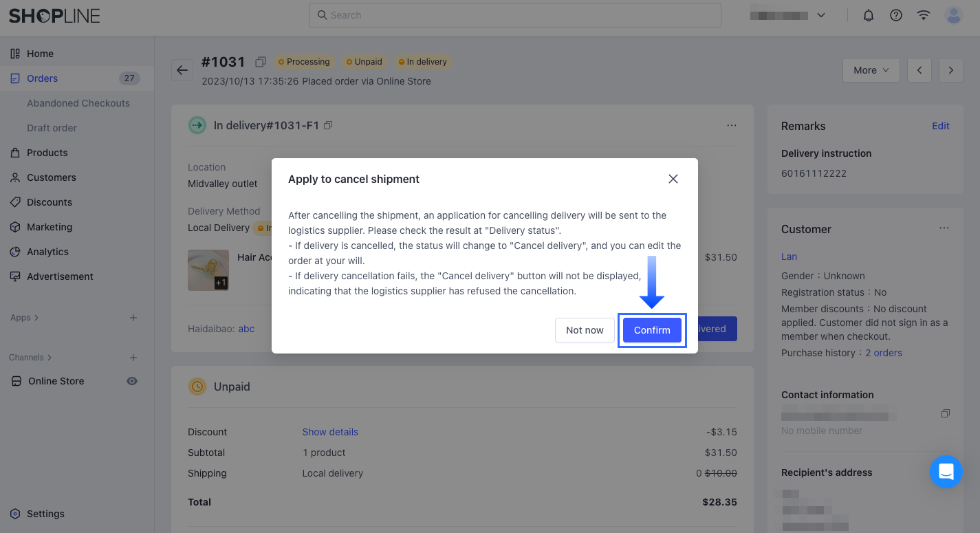Click the Unpaid clock icon
Screen dimensions: 980x533
pyautogui.click(x=197, y=387)
